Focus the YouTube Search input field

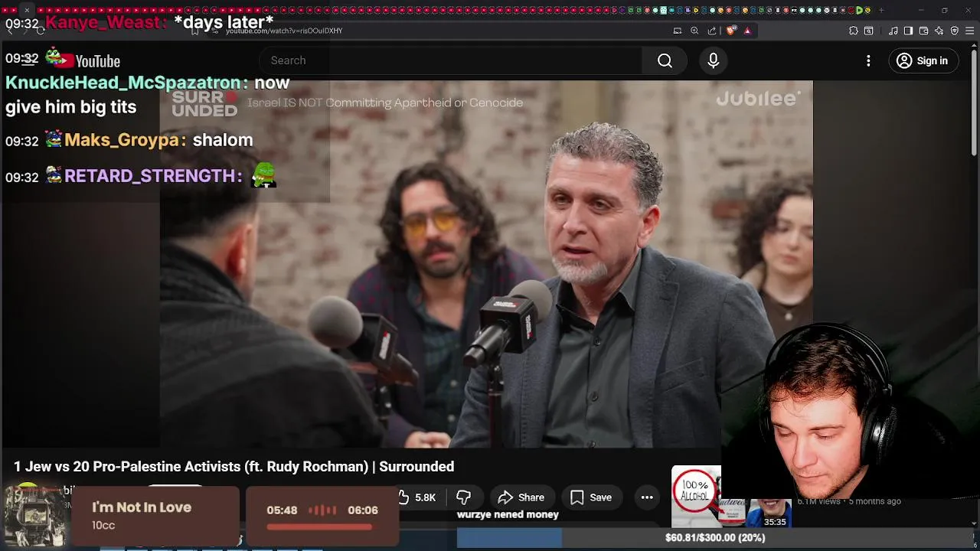(x=452, y=60)
